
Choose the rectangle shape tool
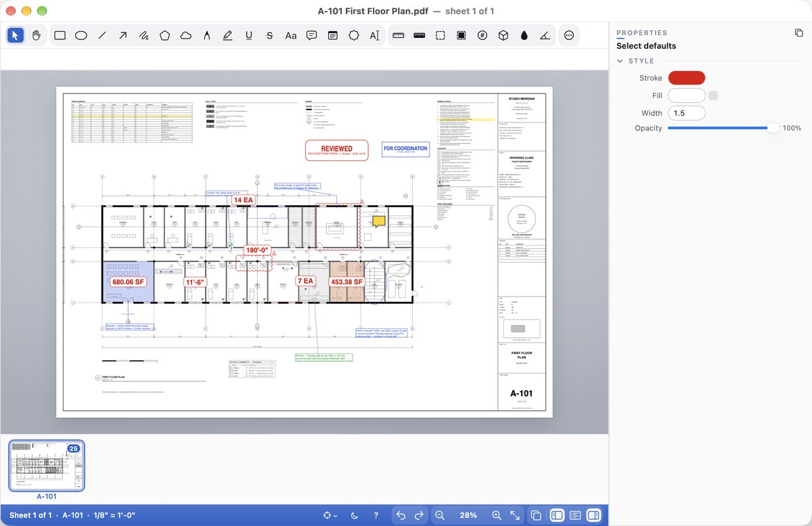coord(60,35)
